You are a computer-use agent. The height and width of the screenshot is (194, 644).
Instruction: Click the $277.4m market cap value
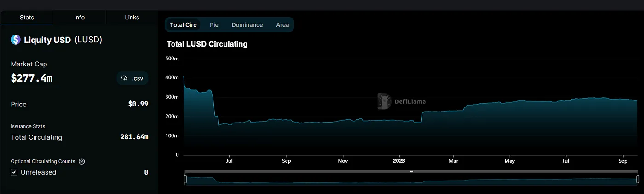tap(32, 78)
